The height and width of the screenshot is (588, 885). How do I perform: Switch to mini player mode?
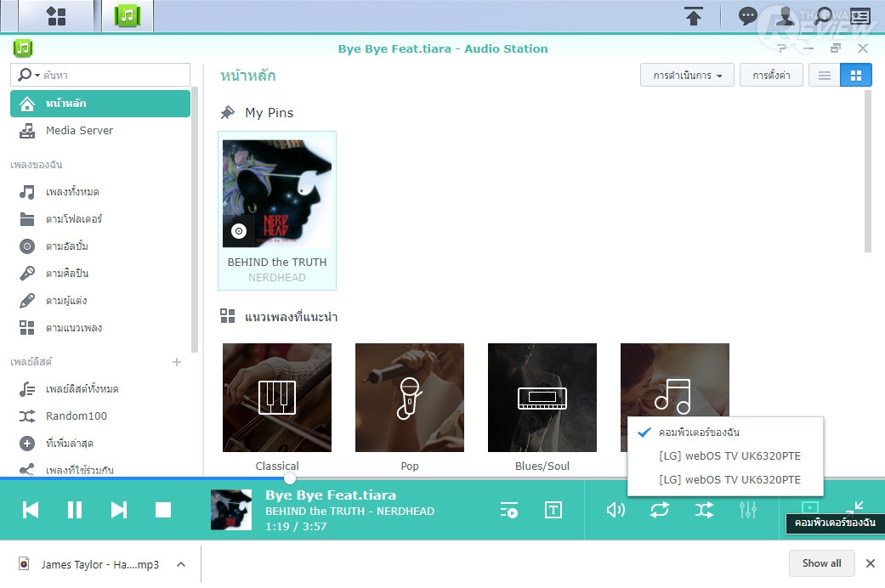pyautogui.click(x=854, y=506)
